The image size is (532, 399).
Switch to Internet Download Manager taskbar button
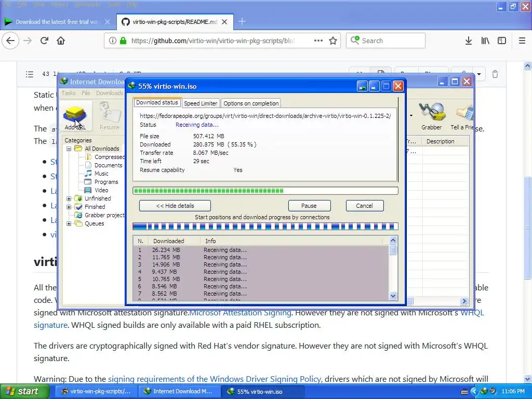179,391
